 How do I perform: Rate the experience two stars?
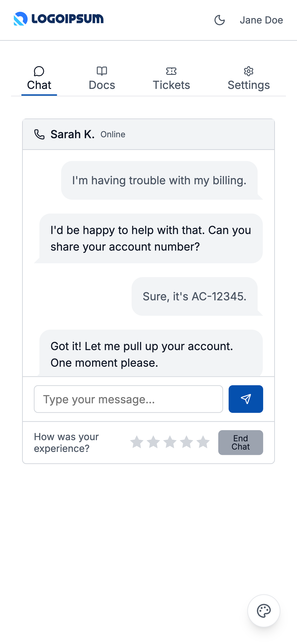153,442
